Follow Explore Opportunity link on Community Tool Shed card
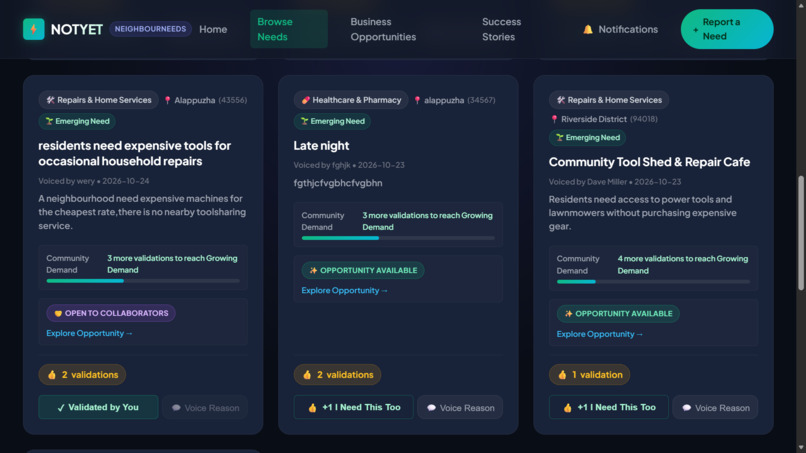806x453 pixels. point(600,334)
